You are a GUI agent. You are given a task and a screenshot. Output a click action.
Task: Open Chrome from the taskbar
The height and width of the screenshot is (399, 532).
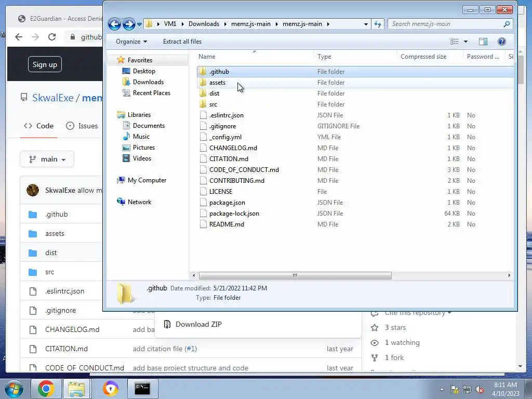(x=46, y=389)
